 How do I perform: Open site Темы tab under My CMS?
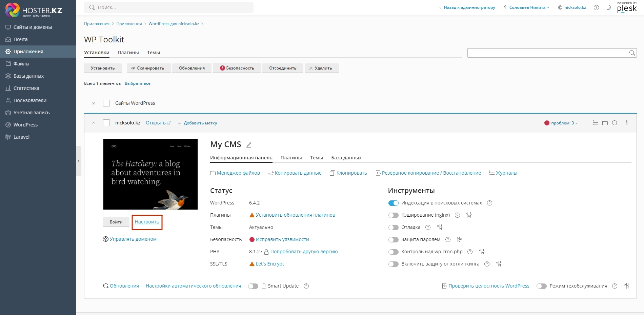coord(316,158)
